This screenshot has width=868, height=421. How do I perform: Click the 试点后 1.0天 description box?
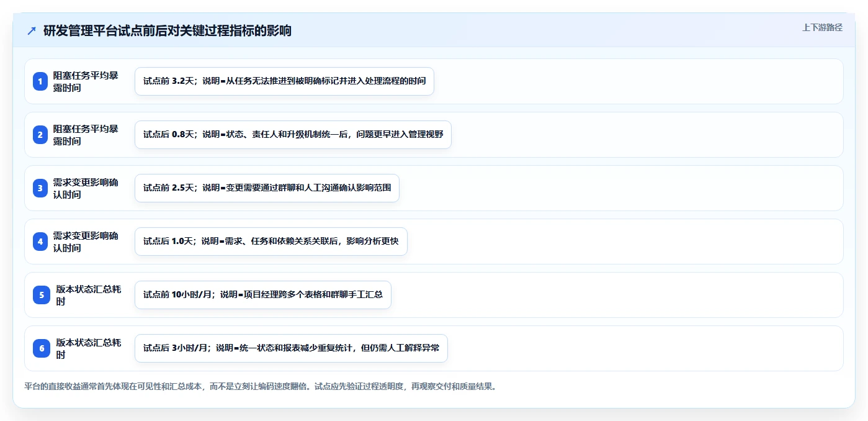(x=271, y=242)
